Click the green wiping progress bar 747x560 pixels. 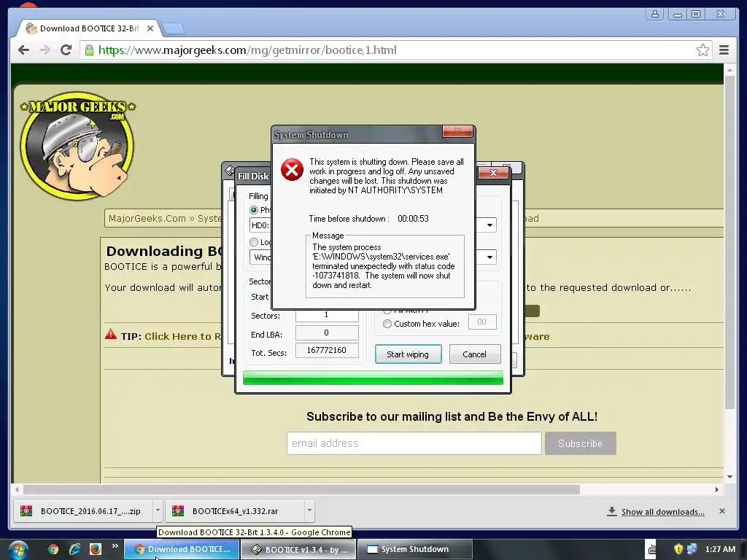pyautogui.click(x=373, y=378)
